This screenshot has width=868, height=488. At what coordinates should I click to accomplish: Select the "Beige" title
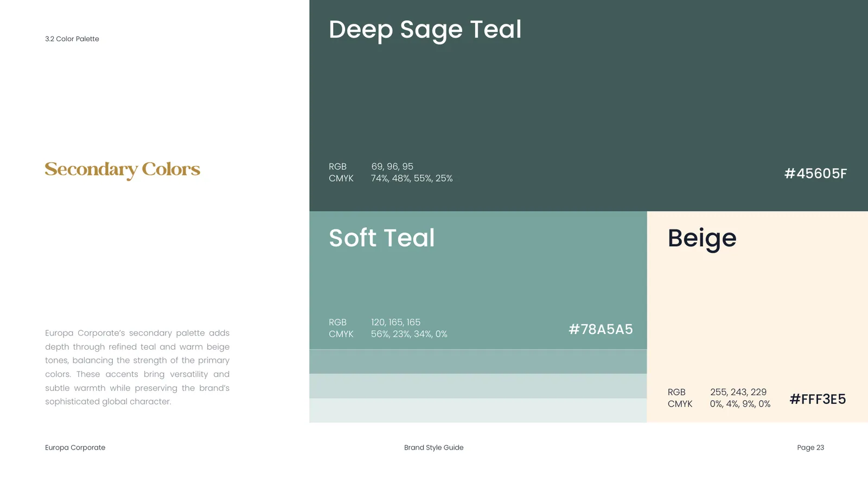pos(702,239)
